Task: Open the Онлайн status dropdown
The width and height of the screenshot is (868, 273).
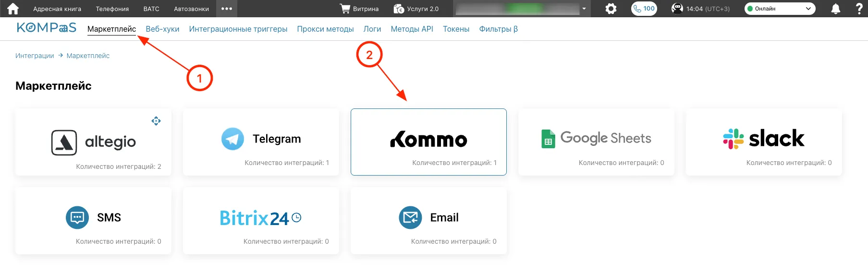Action: 780,9
